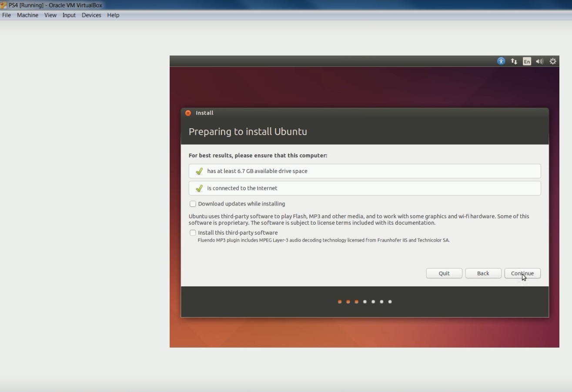The height and width of the screenshot is (392, 572).
Task: Open the File menu
Action: pyautogui.click(x=7, y=15)
